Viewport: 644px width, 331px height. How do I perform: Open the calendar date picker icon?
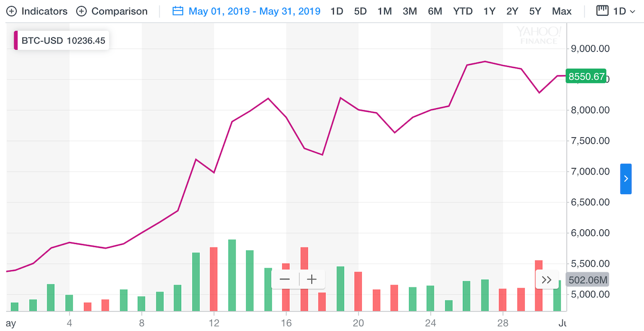click(178, 11)
